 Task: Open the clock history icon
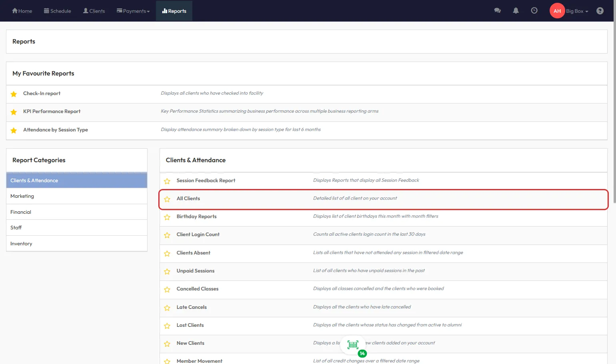point(534,11)
